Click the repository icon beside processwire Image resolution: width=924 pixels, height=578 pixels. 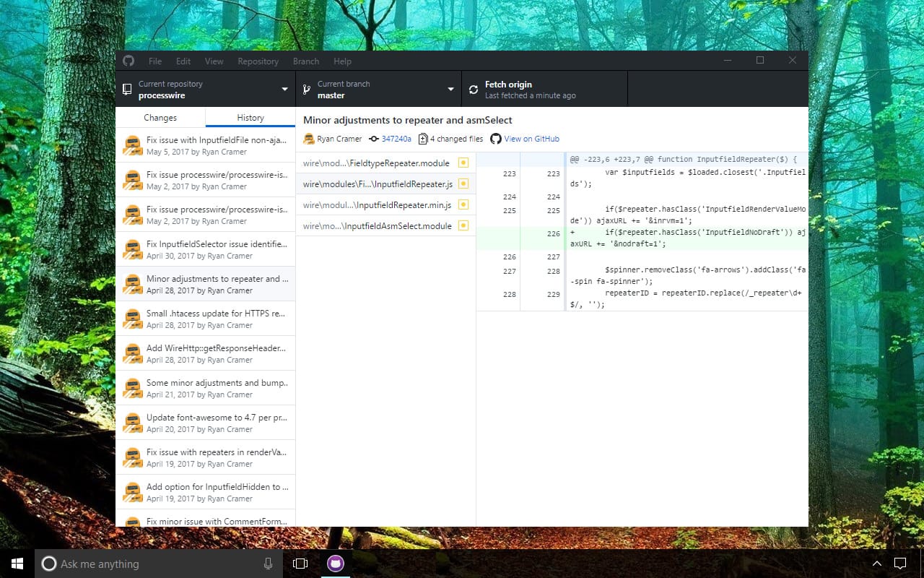pyautogui.click(x=128, y=89)
